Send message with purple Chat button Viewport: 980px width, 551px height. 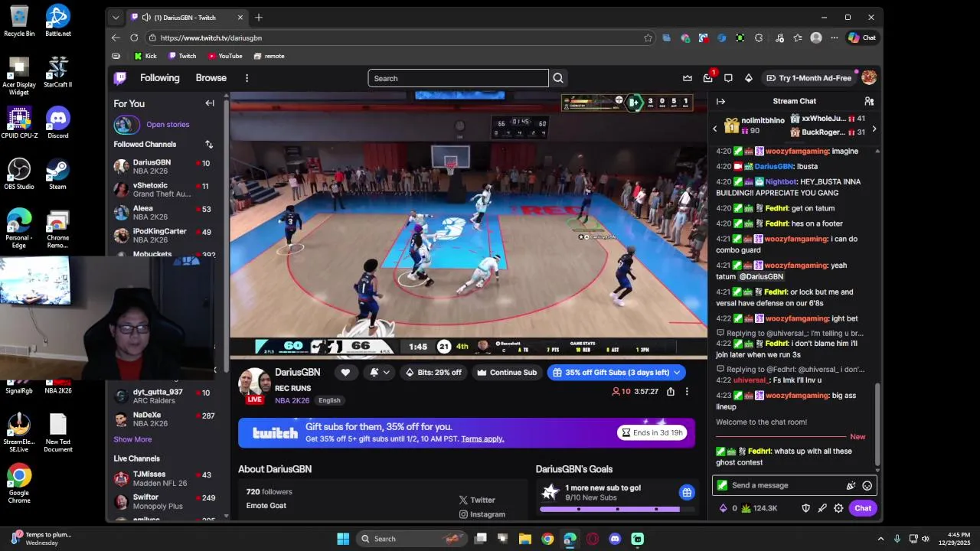pyautogui.click(x=863, y=508)
